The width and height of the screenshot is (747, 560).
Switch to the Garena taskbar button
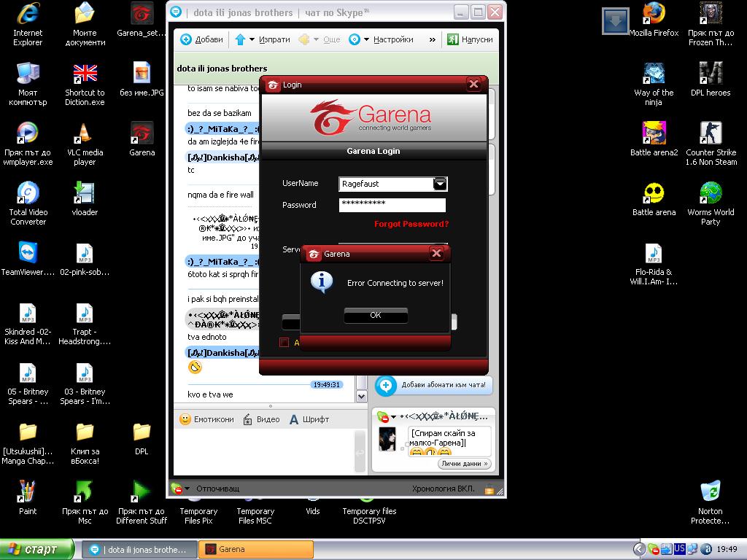pyautogui.click(x=256, y=549)
